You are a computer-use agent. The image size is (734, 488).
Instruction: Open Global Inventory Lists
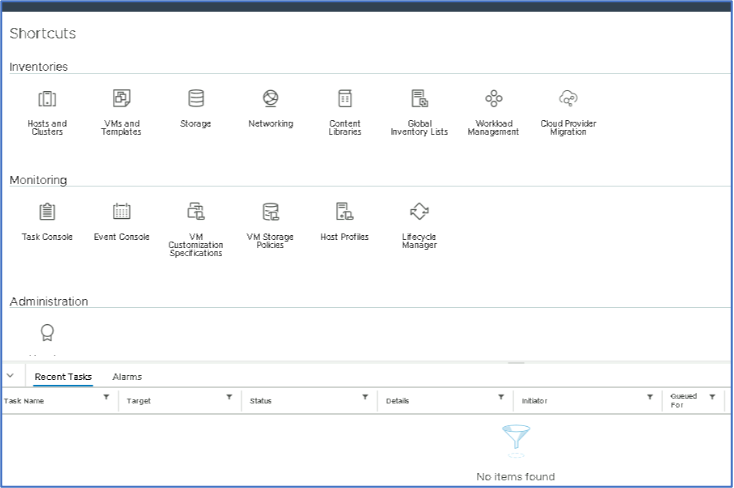pos(419,99)
